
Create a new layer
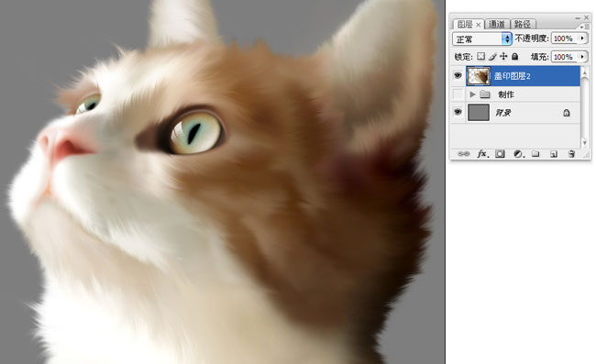[x=554, y=154]
